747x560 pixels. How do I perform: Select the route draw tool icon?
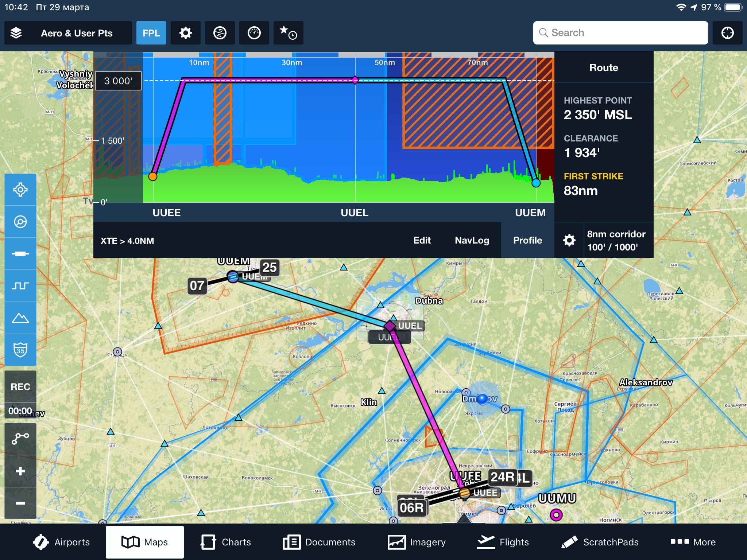(20, 439)
